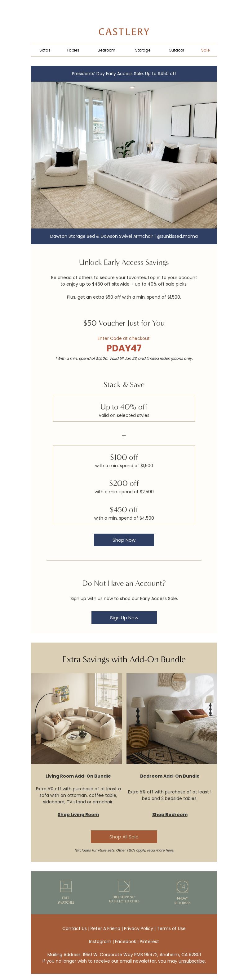The image size is (248, 980).
Task: Click the Castlery logo
Action: coord(124,32)
